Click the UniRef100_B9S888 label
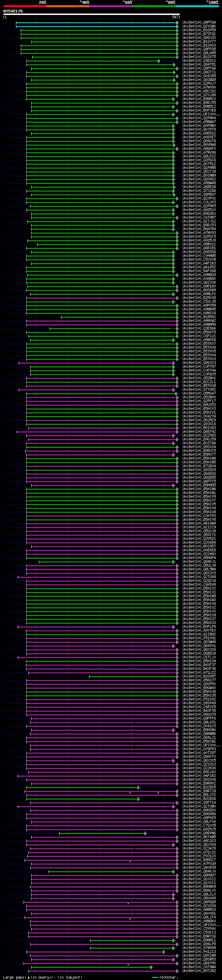This screenshot has height=980, width=222. point(199,290)
